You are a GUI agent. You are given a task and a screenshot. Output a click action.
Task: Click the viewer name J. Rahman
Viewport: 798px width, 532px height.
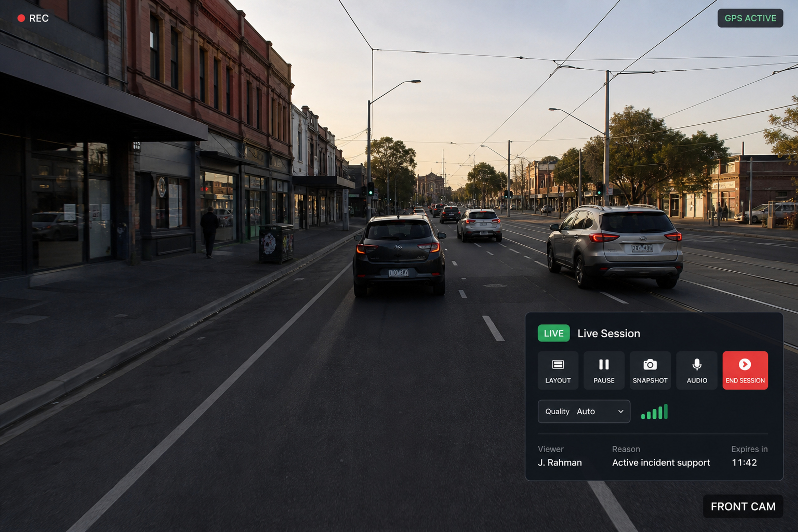[560, 462]
